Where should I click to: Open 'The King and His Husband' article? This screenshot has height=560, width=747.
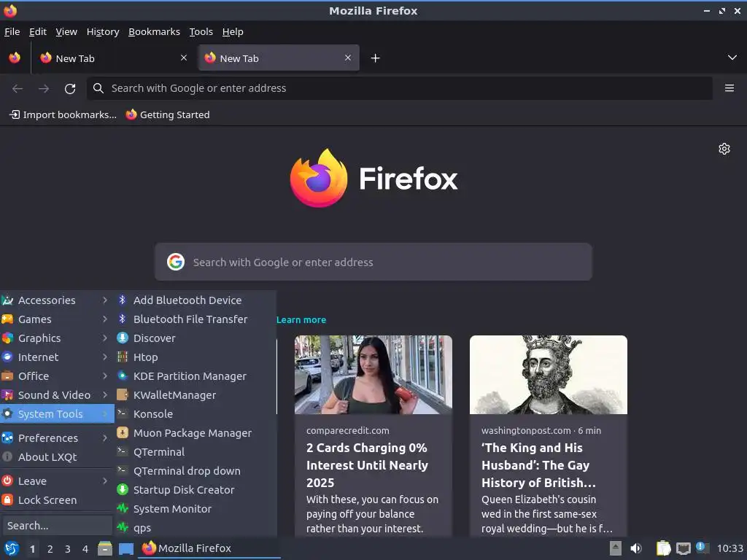(x=538, y=465)
